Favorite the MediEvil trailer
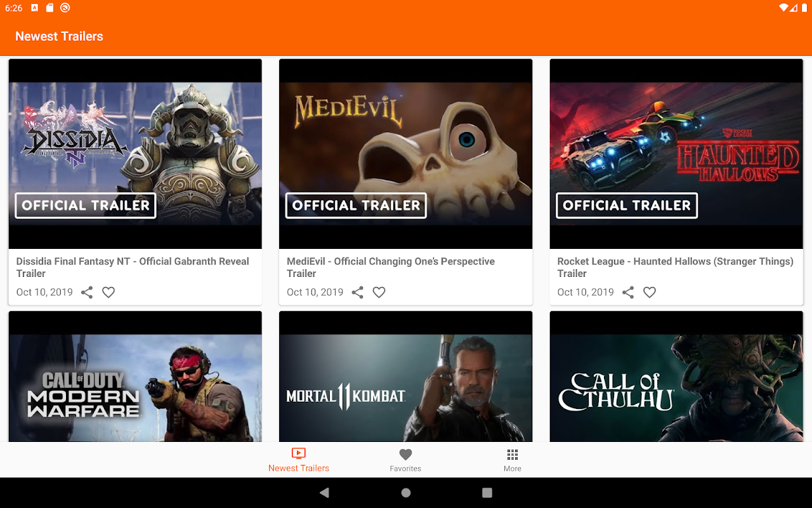The image size is (812, 508). point(379,292)
